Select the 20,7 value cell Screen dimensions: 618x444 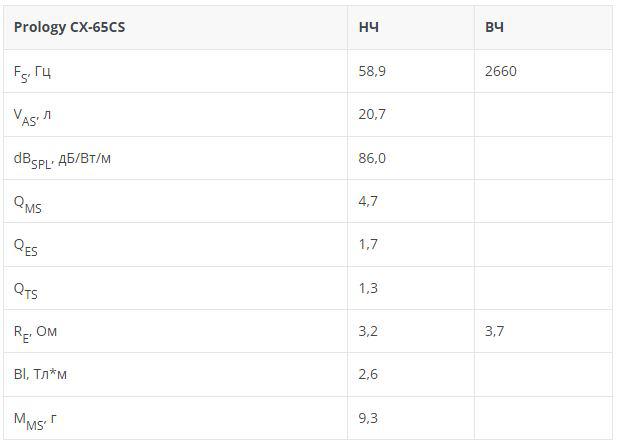click(372, 114)
